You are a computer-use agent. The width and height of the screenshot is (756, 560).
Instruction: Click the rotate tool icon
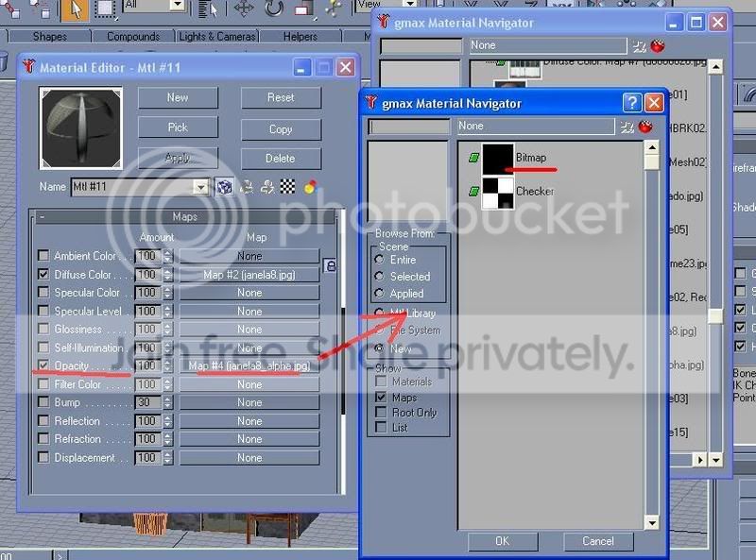(x=274, y=8)
